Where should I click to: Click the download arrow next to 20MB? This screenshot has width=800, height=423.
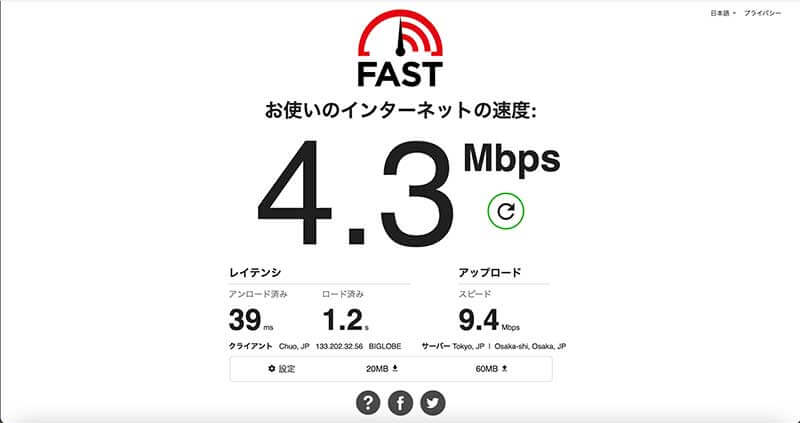[395, 368]
